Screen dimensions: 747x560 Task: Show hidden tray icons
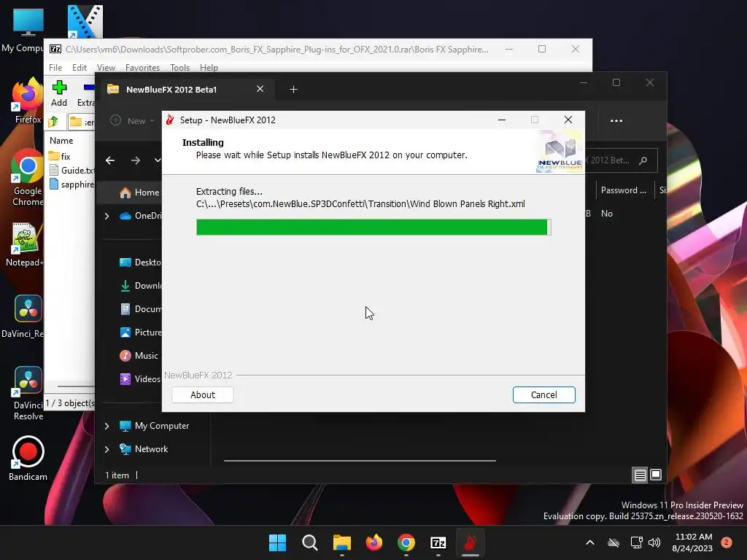589,542
